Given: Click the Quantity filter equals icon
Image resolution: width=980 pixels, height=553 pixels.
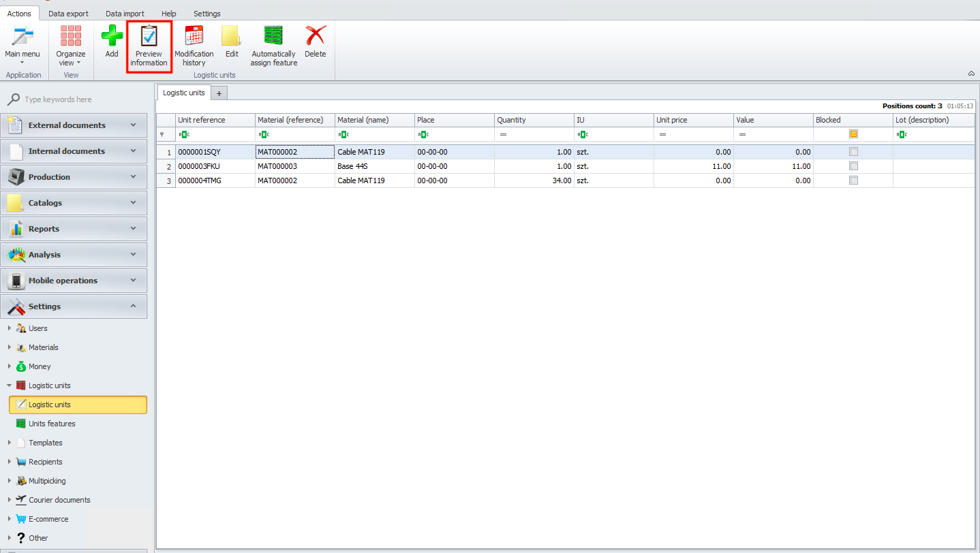Looking at the screenshot, I should tap(503, 134).
